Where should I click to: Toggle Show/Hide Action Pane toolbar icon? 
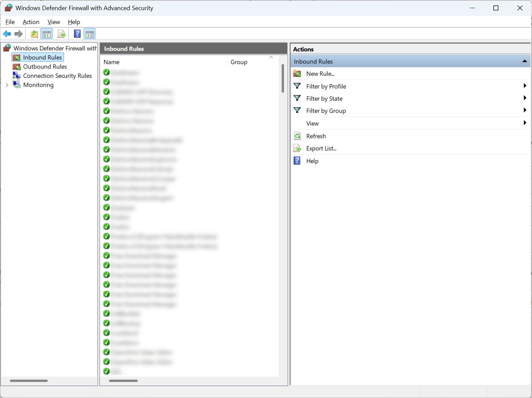click(x=90, y=34)
